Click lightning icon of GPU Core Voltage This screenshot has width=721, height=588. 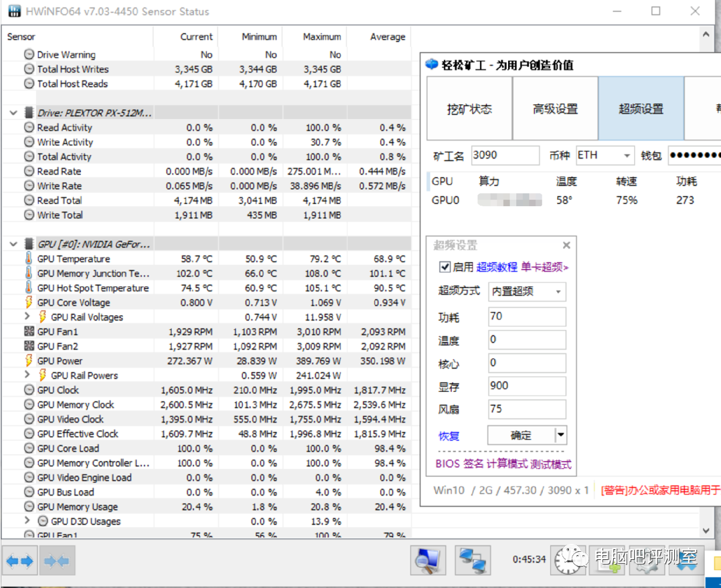29,302
